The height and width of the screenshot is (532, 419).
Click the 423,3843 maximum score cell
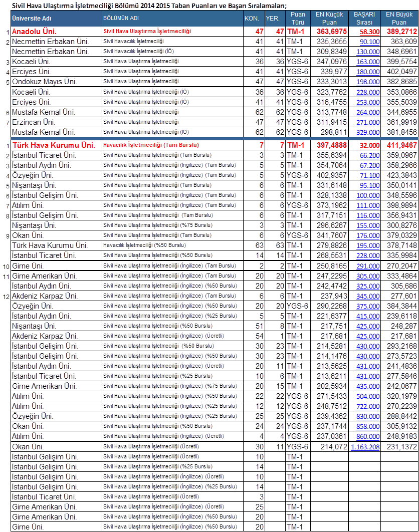(399, 175)
